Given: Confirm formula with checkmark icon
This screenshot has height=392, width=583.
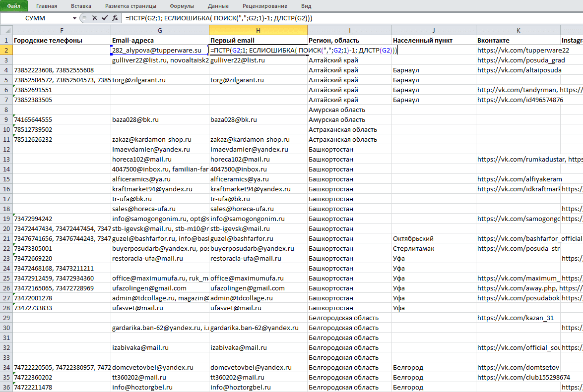Looking at the screenshot, I should 105,18.
